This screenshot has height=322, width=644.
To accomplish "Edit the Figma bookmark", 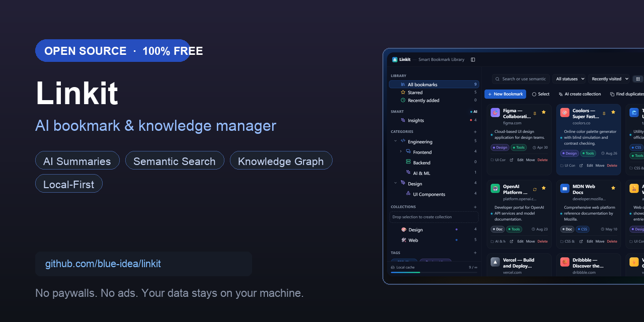I will pos(520,160).
